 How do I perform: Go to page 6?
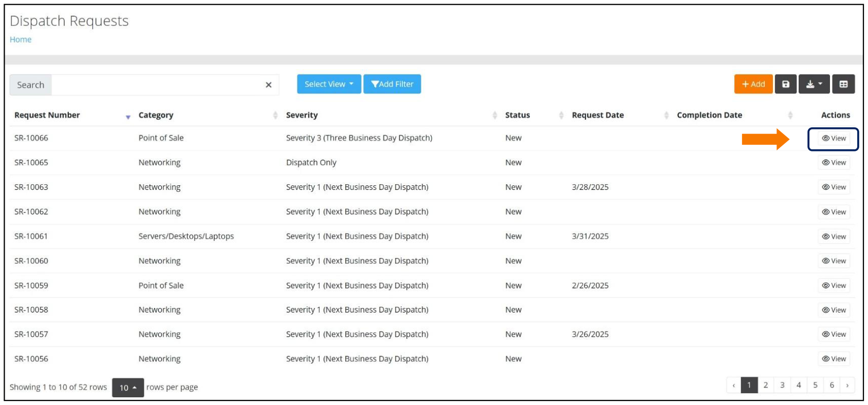click(x=832, y=385)
